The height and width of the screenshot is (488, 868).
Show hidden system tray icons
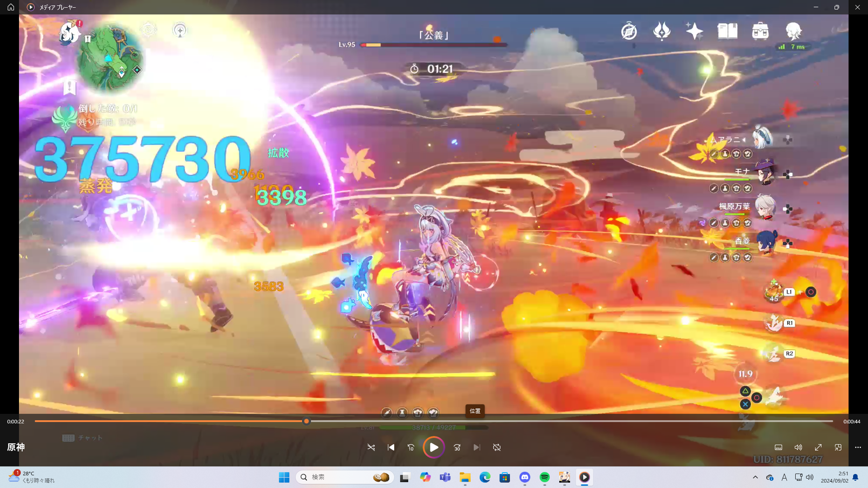point(755,477)
